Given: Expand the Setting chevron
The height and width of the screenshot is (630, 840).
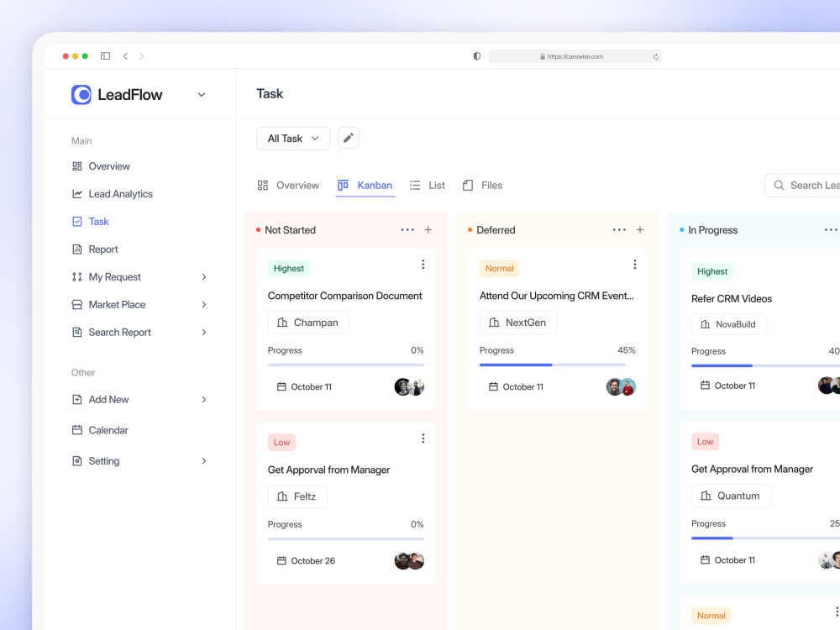Looking at the screenshot, I should (203, 461).
